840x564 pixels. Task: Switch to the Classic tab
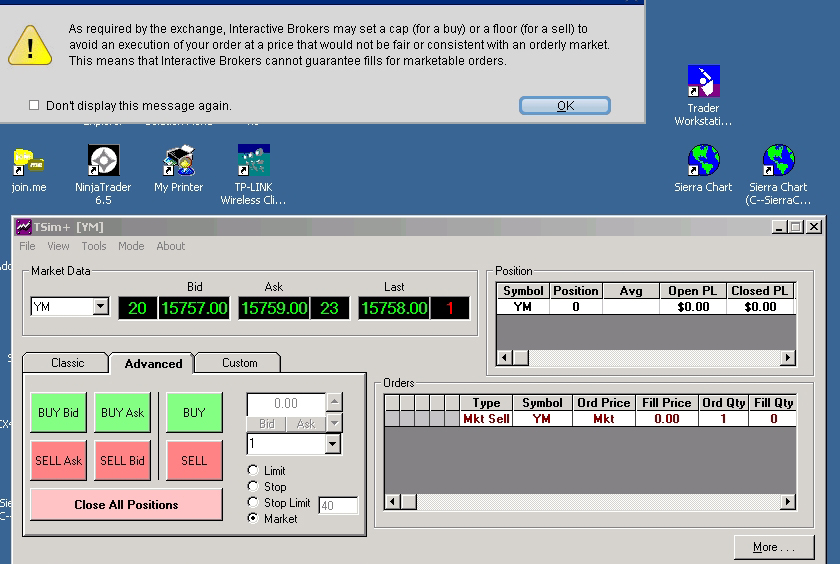67,363
